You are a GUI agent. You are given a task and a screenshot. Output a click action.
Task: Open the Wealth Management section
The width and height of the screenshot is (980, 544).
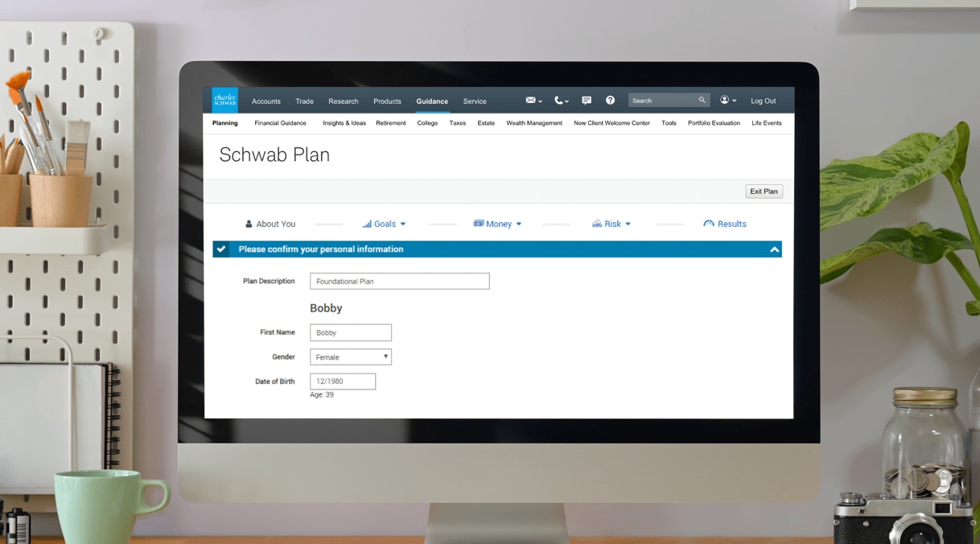coord(534,123)
